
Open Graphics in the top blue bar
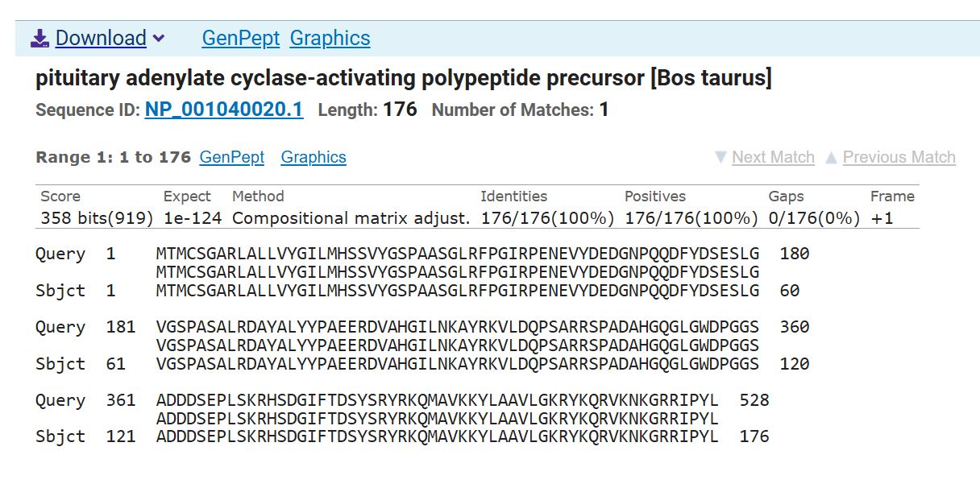click(330, 38)
